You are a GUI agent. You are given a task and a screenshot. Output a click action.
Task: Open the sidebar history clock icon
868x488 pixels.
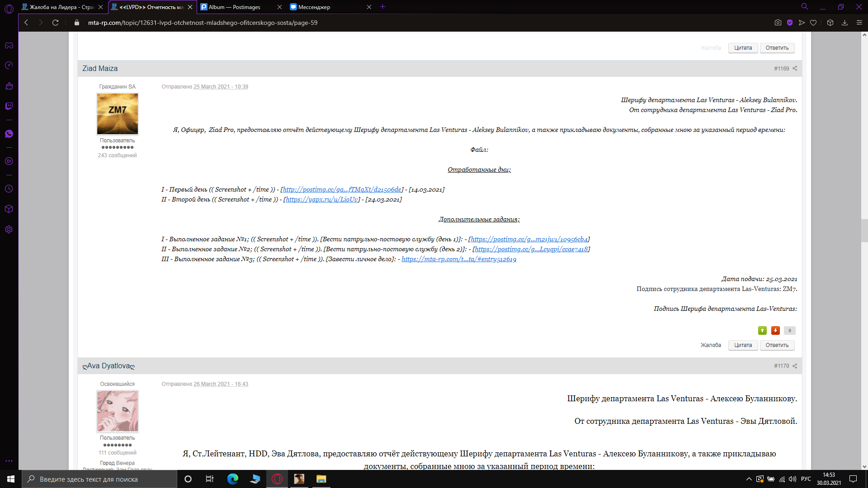pos(9,189)
